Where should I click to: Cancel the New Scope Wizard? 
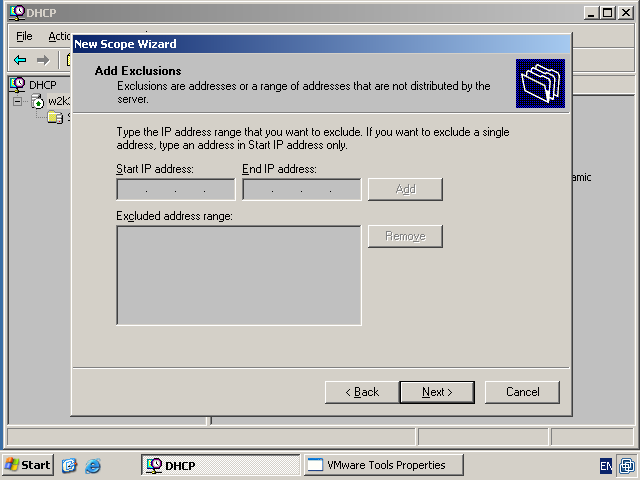[522, 392]
